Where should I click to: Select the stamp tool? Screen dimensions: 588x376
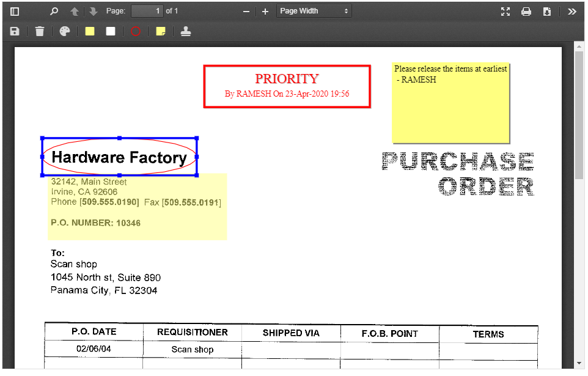[185, 31]
